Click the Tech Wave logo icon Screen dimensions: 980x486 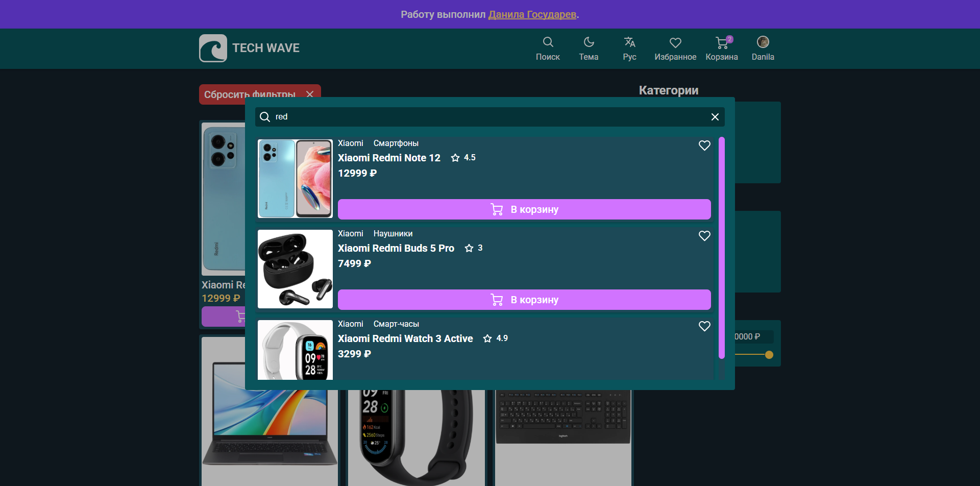[213, 48]
